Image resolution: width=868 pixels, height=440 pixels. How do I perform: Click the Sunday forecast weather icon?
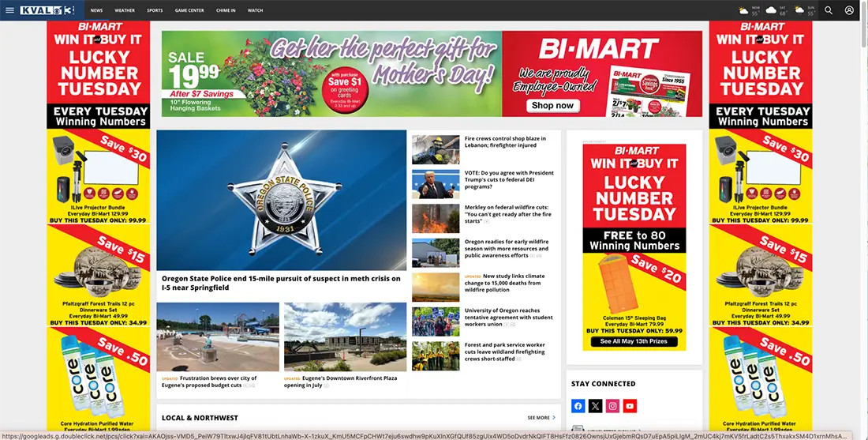tap(799, 10)
